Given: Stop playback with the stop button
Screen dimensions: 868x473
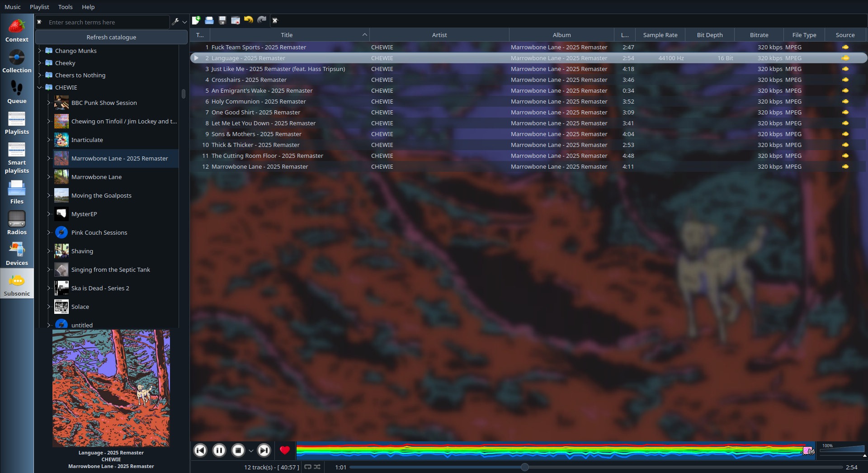Looking at the screenshot, I should 238,450.
